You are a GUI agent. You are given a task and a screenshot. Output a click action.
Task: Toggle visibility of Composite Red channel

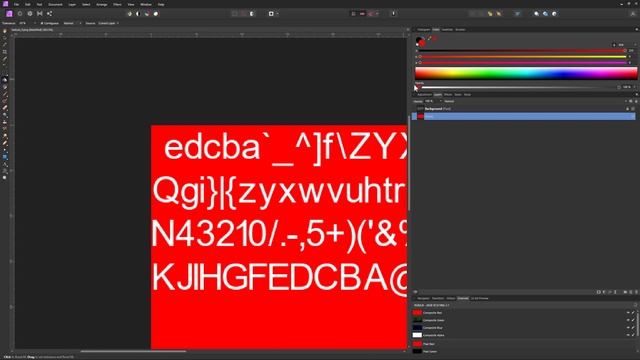[x=628, y=313]
